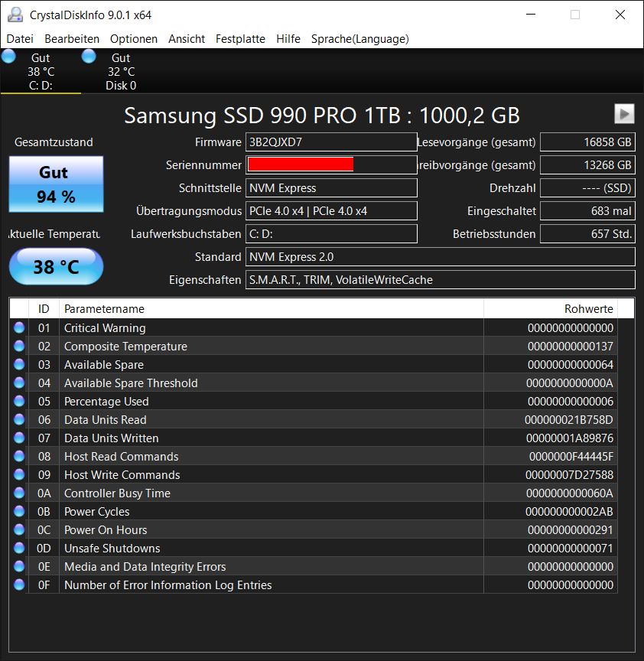644x661 pixels.
Task: Click the Lesevorgänge value 16858 GB
Action: (x=587, y=142)
